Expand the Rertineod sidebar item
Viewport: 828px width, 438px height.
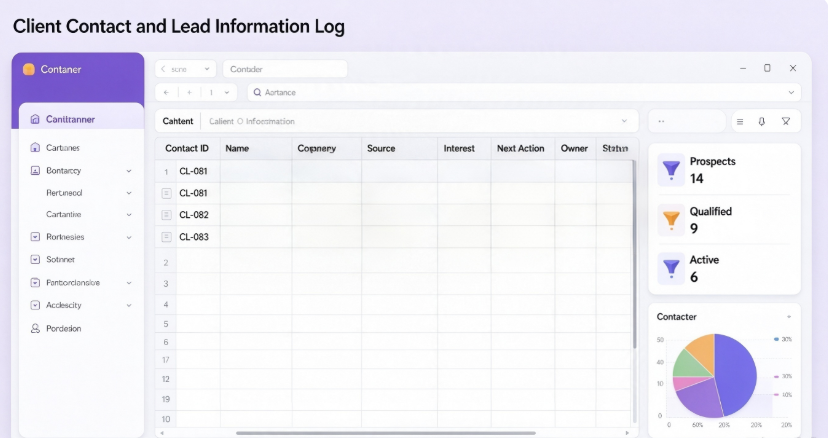129,193
